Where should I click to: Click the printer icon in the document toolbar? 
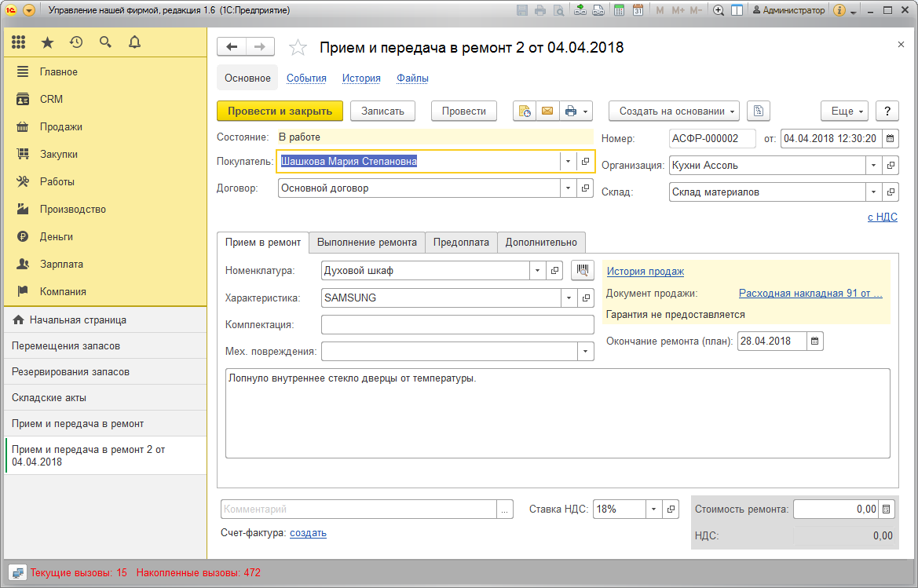click(x=571, y=111)
